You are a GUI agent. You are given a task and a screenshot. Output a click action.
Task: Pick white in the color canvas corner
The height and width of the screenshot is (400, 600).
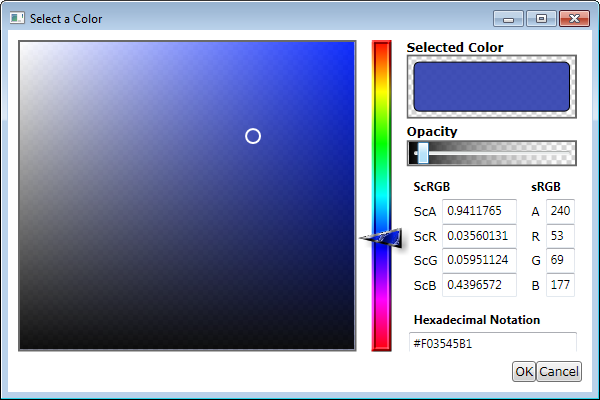(x=23, y=46)
